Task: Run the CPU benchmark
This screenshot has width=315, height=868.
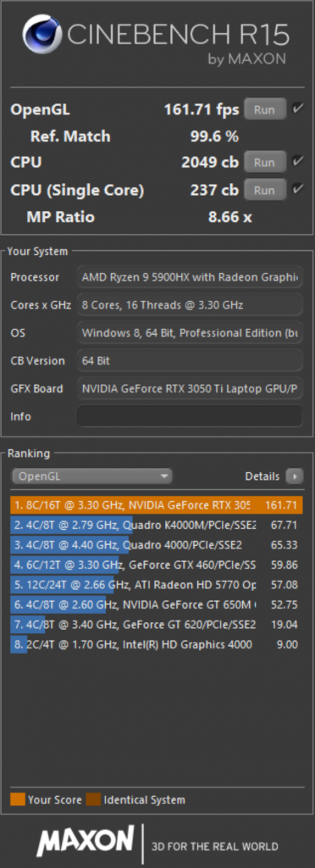Action: [x=265, y=162]
